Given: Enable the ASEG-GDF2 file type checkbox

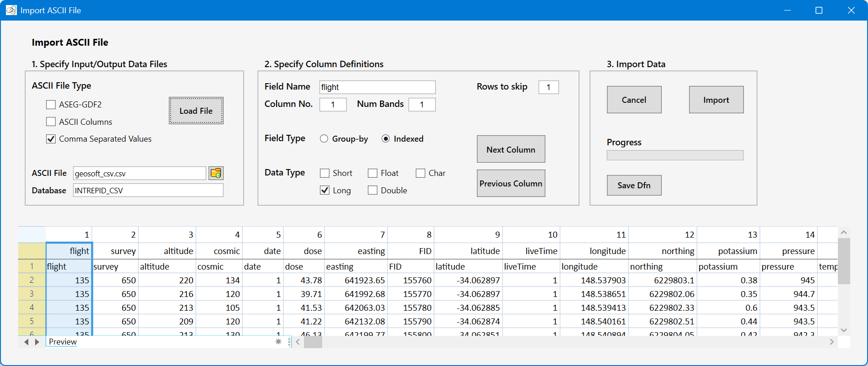Looking at the screenshot, I should [51, 105].
